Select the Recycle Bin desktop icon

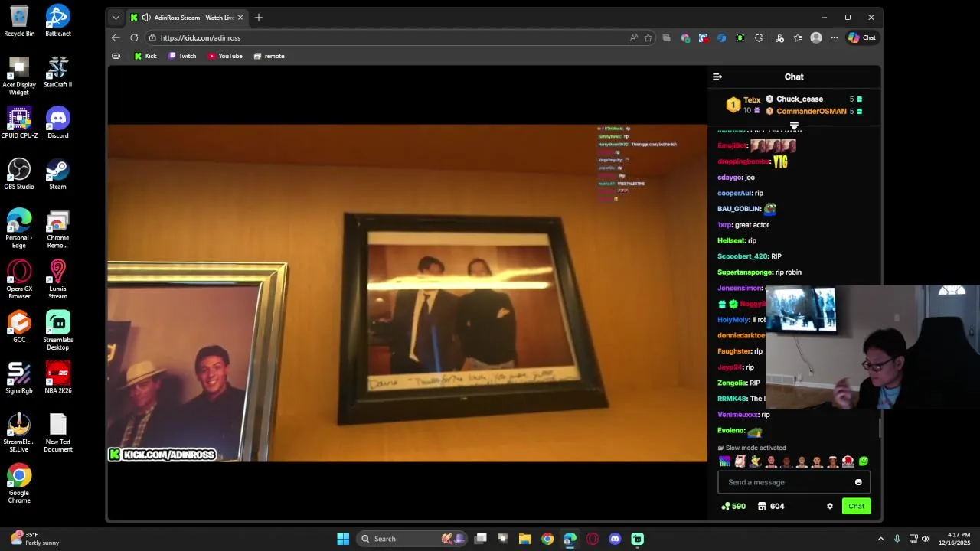pyautogui.click(x=19, y=21)
